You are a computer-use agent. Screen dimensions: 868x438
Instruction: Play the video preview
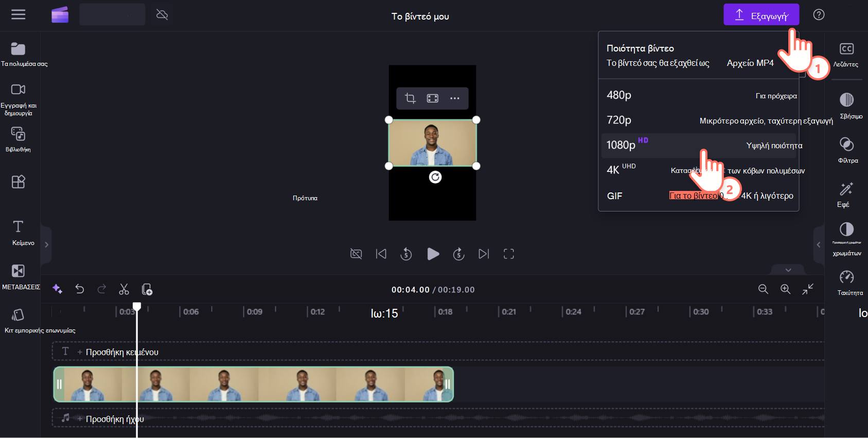point(433,254)
